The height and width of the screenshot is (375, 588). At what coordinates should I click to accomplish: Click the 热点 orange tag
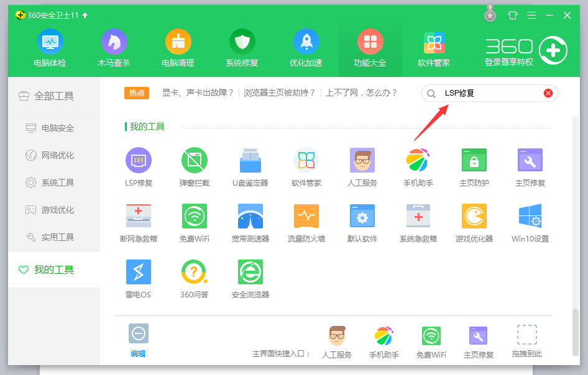pos(137,93)
